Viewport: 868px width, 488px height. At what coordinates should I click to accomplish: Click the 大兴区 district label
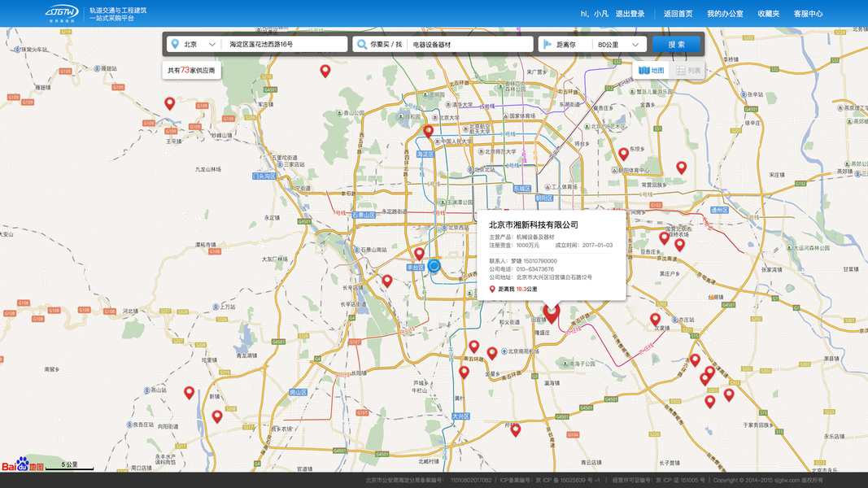pos(460,416)
